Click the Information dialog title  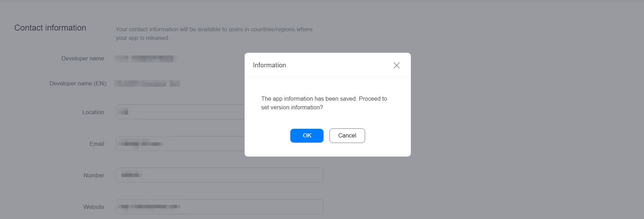[270, 65]
